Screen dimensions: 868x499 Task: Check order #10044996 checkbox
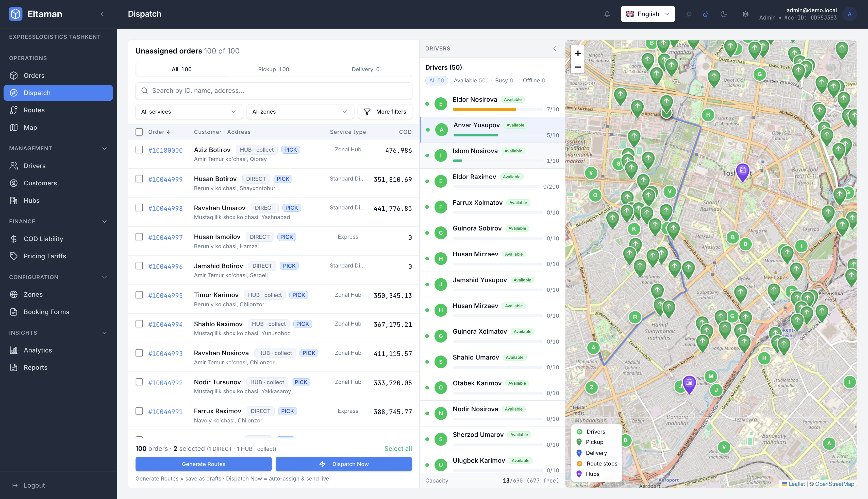point(139,266)
